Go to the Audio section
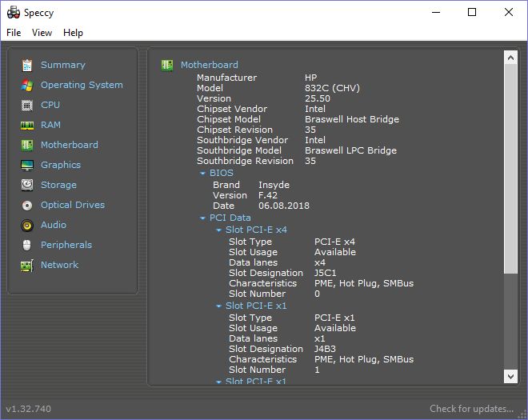 (x=54, y=225)
